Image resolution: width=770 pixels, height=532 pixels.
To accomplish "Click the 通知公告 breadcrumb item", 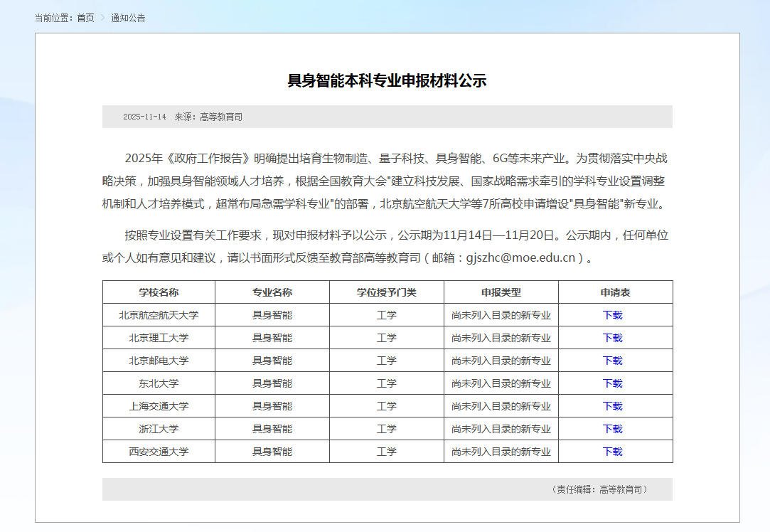I will tap(129, 18).
